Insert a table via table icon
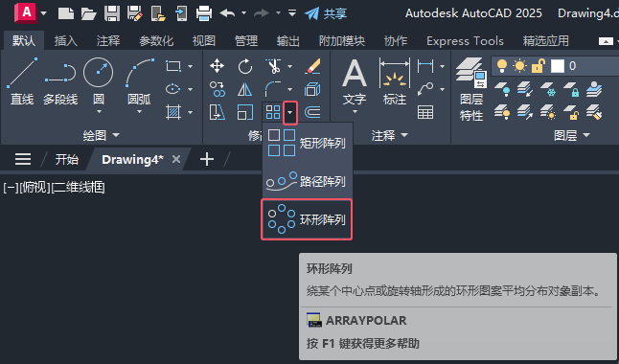This screenshot has width=619, height=364. (x=425, y=112)
